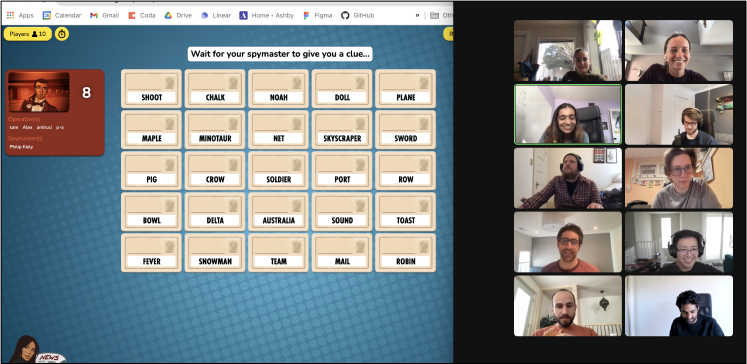Open the Linear bookmark
This screenshot has height=364, width=747.
pos(216,15)
